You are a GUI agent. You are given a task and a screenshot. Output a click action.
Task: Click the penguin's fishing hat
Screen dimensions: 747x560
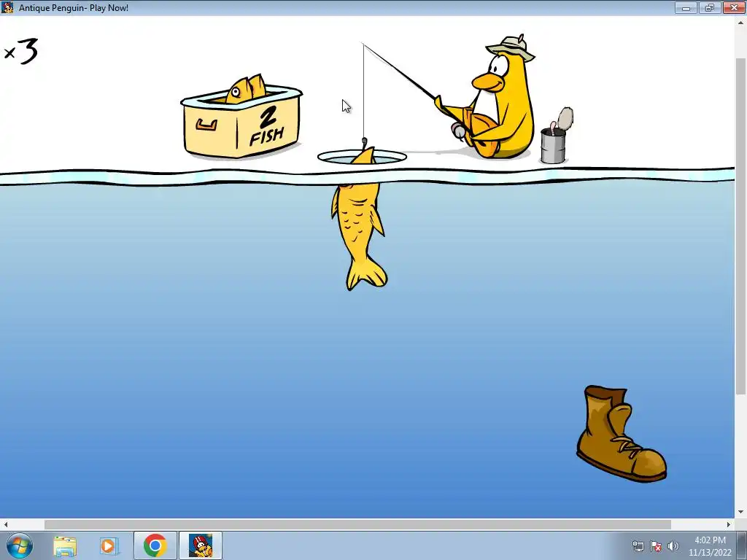click(510, 48)
